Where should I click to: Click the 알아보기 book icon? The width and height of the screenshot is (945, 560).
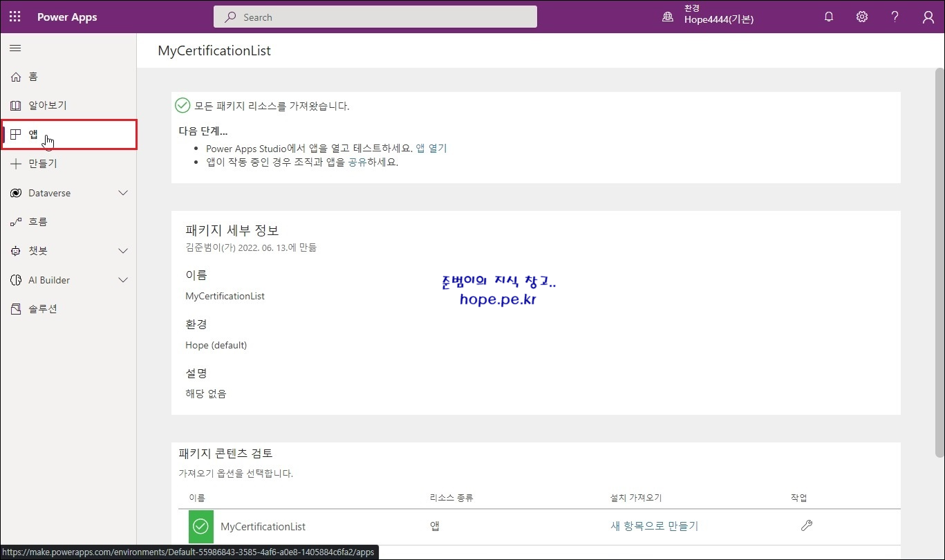tap(16, 106)
